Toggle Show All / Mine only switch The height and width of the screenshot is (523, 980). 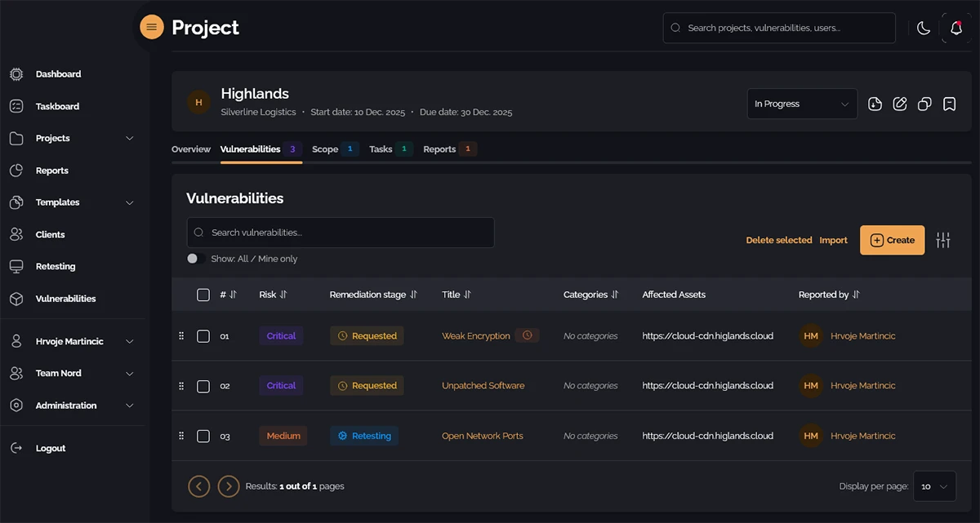pos(196,259)
